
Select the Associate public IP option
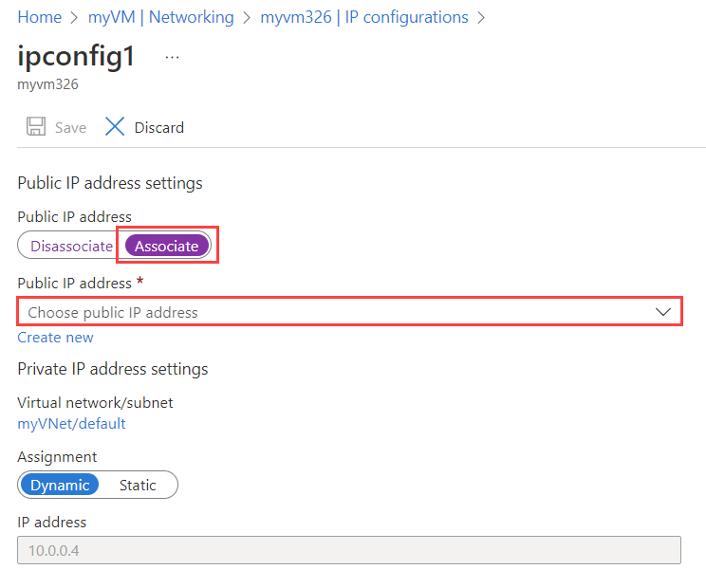tap(167, 246)
